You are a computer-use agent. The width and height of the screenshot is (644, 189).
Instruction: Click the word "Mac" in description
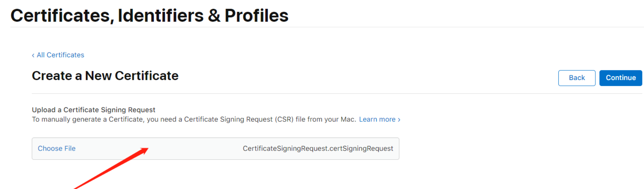pyautogui.click(x=347, y=119)
